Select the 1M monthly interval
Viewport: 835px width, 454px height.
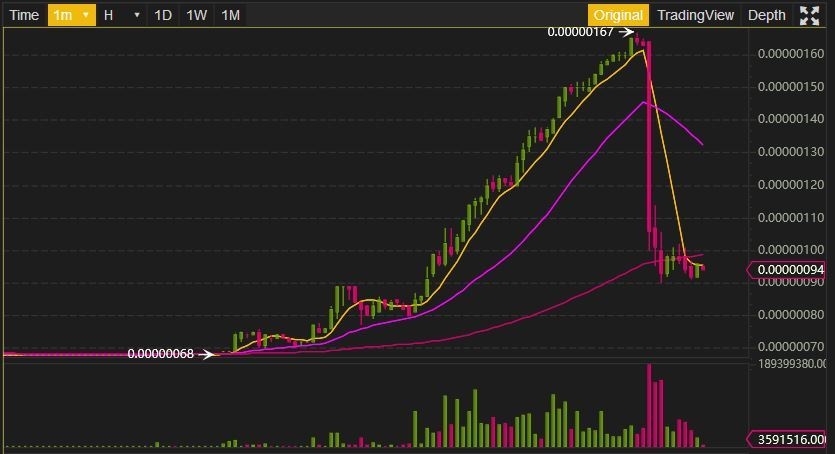click(x=231, y=15)
